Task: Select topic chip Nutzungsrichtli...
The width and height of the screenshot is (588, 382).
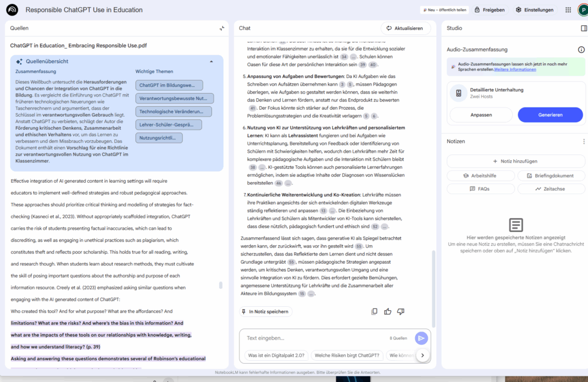Action: (x=159, y=138)
